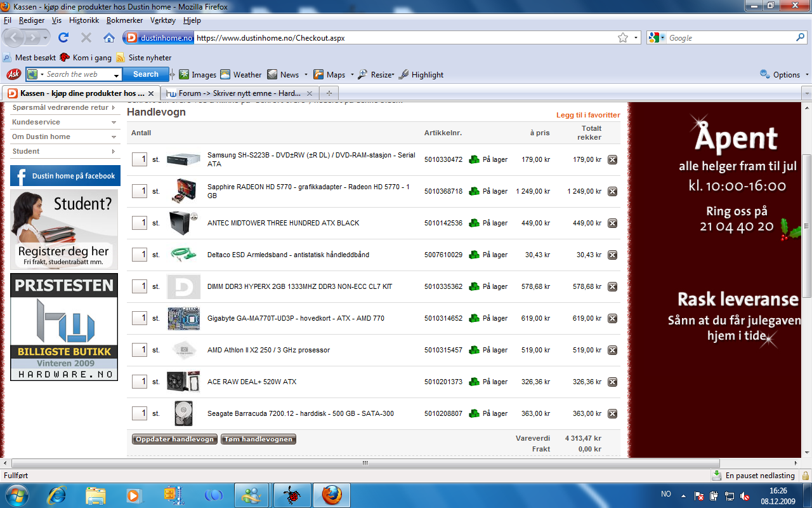Open Ask toolbar News button
The width and height of the screenshot is (812, 508).
click(x=283, y=74)
